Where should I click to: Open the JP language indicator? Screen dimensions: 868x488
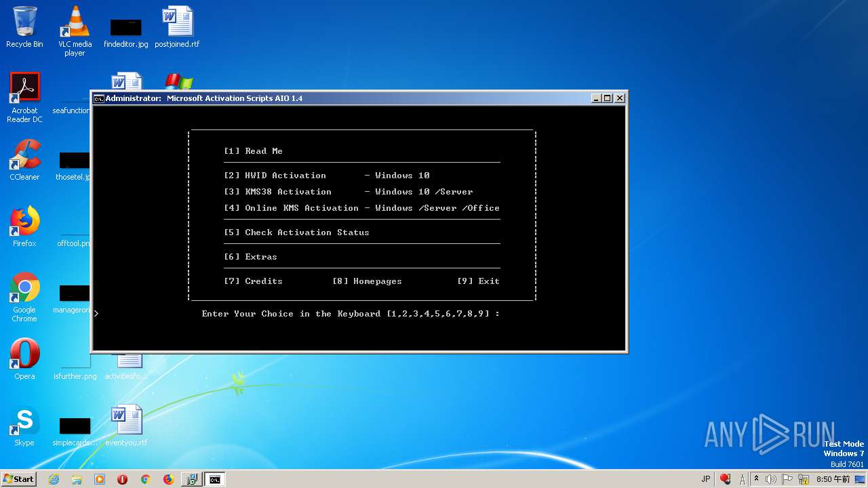(705, 479)
